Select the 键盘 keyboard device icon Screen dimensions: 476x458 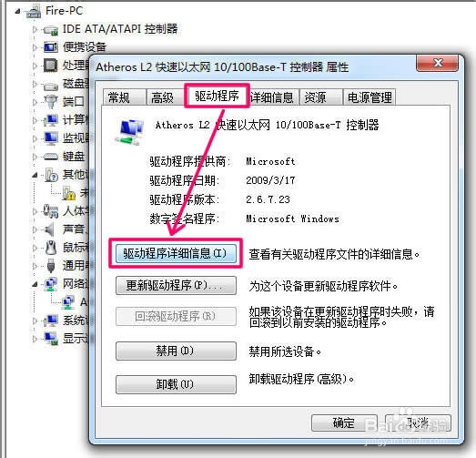tap(50, 157)
